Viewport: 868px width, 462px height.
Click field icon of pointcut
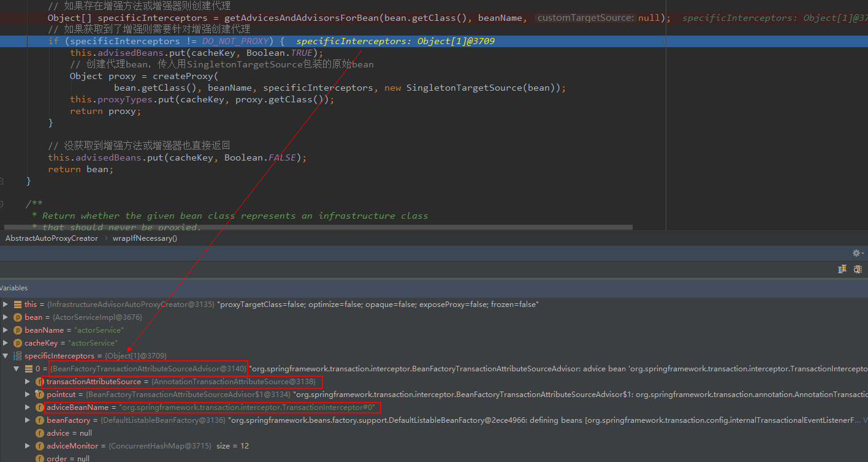click(x=40, y=395)
